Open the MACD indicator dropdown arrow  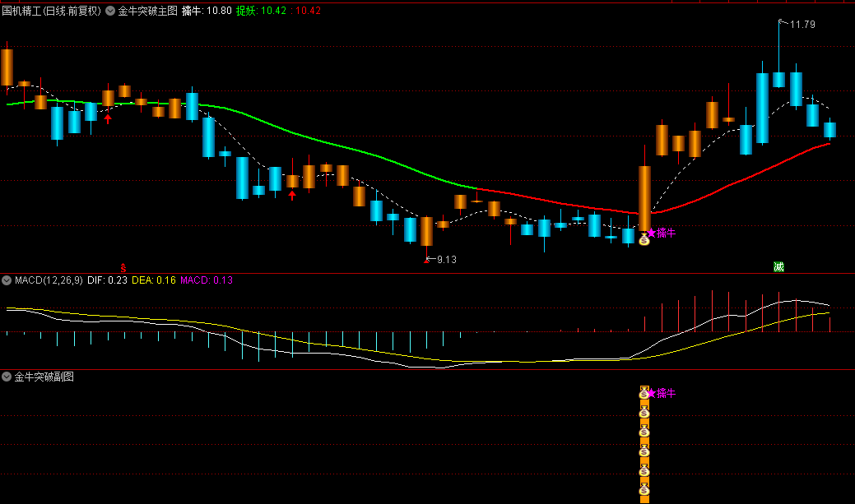coord(7,280)
